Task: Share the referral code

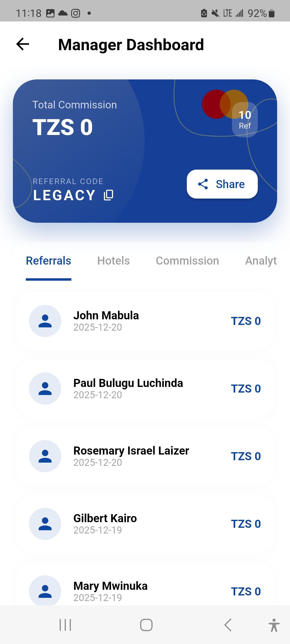Action: tap(222, 184)
